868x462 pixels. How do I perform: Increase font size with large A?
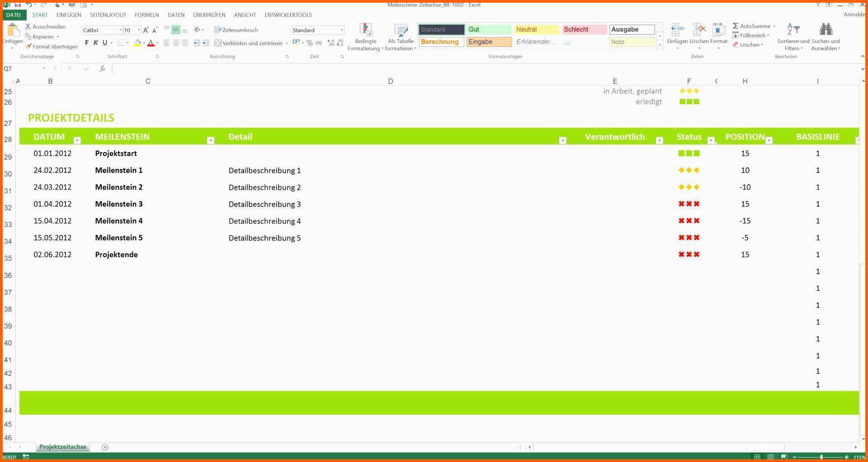point(146,30)
